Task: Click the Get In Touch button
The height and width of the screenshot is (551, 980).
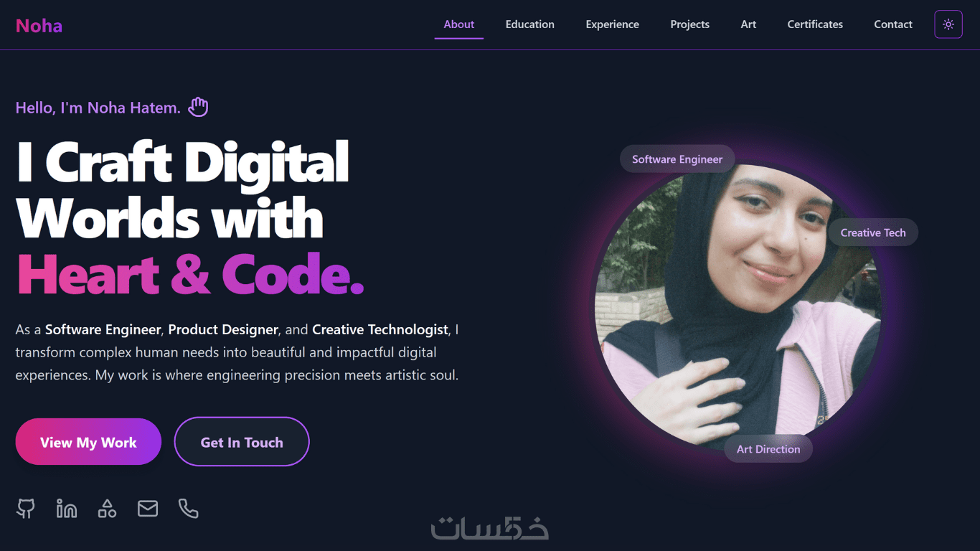Action: click(x=242, y=442)
